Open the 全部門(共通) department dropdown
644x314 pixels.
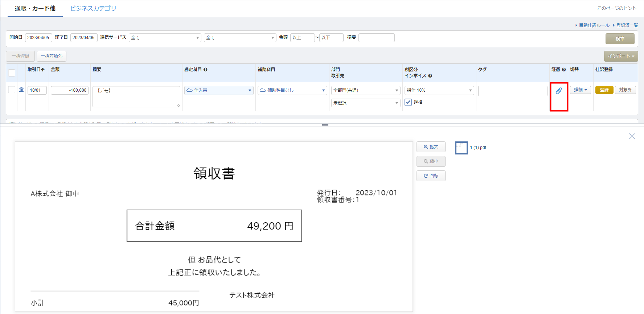pyautogui.click(x=366, y=90)
